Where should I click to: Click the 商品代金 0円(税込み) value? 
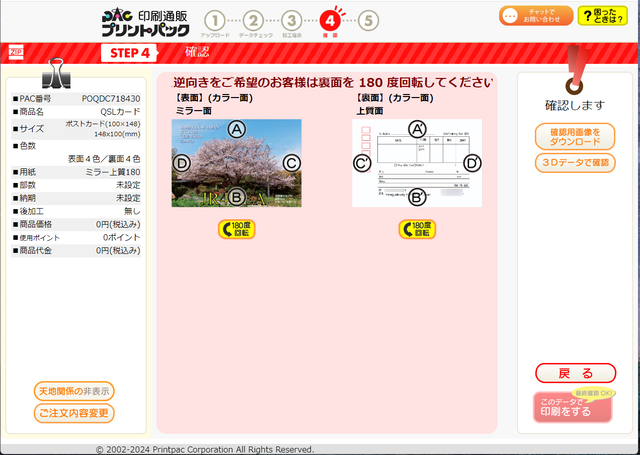tap(118, 250)
